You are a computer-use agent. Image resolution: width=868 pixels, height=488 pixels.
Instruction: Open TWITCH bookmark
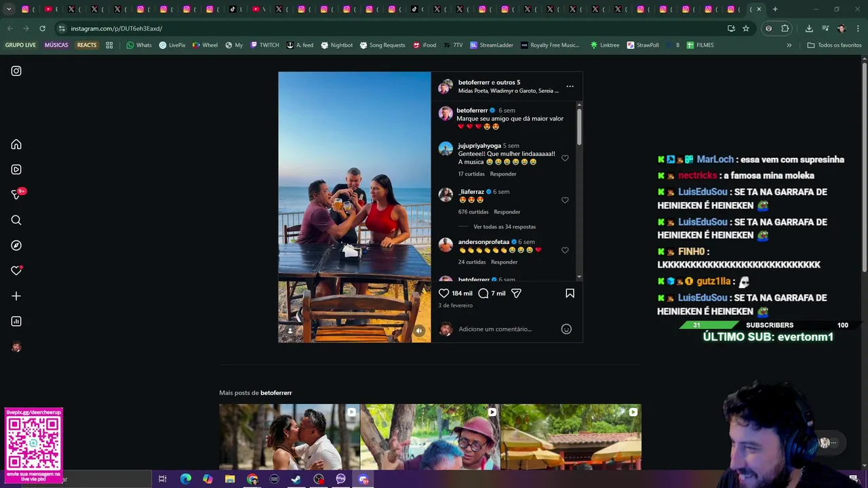point(264,45)
